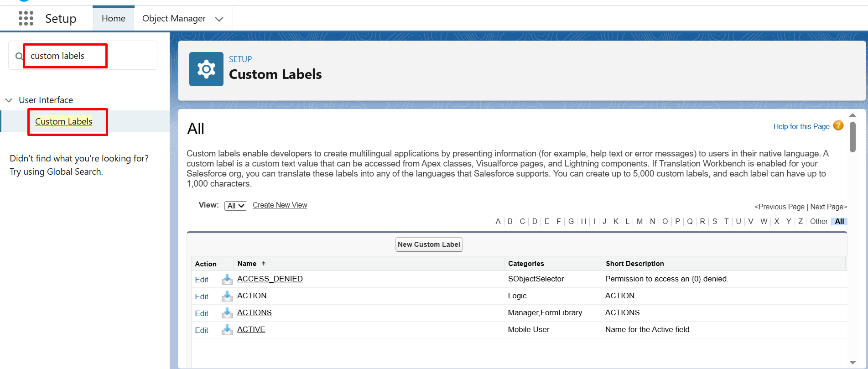
Task: Filter labels by letter S
Action: pyautogui.click(x=715, y=221)
